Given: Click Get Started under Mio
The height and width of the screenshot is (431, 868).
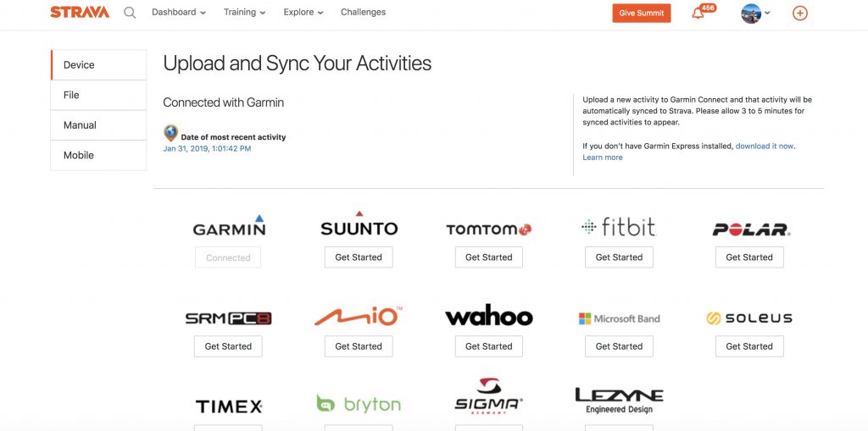Looking at the screenshot, I should pos(359,346).
